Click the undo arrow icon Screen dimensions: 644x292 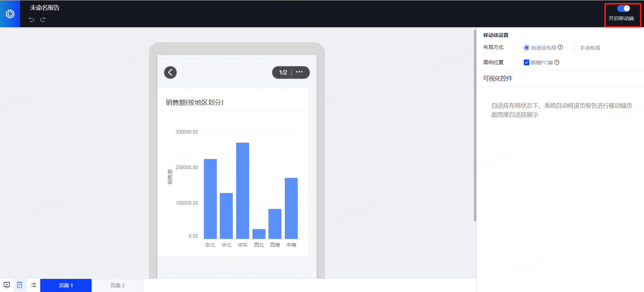[32, 19]
